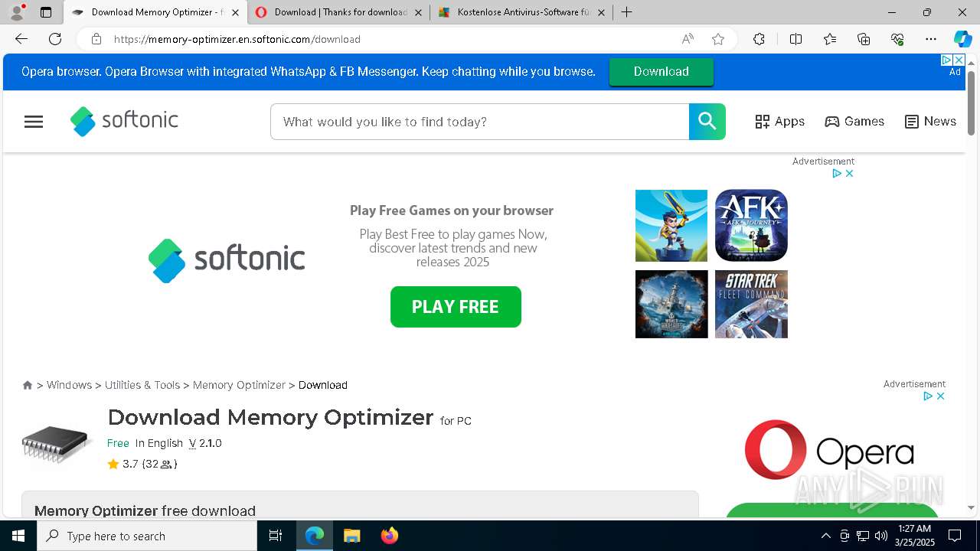Click the PLAY FREE button

point(456,307)
